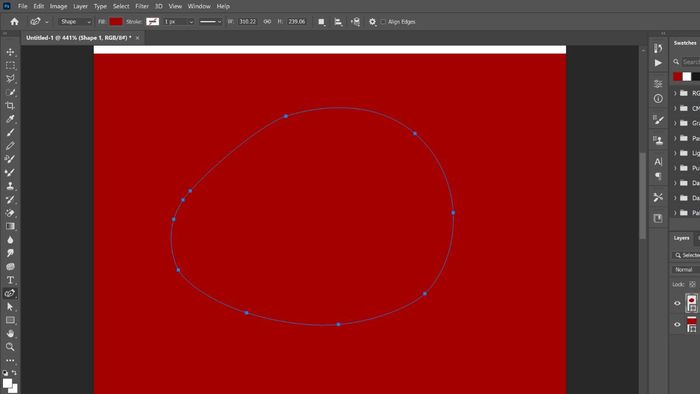This screenshot has width=700, height=394.
Task: Hide the Shape 1 layer eye icon
Action: [677, 303]
